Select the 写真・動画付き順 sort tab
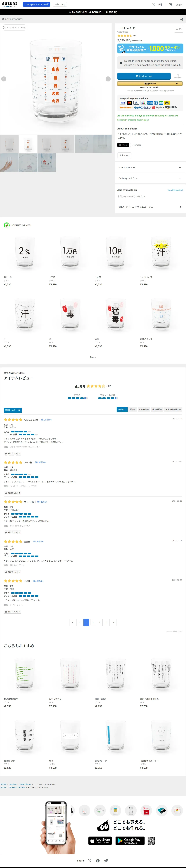 point(173,409)
